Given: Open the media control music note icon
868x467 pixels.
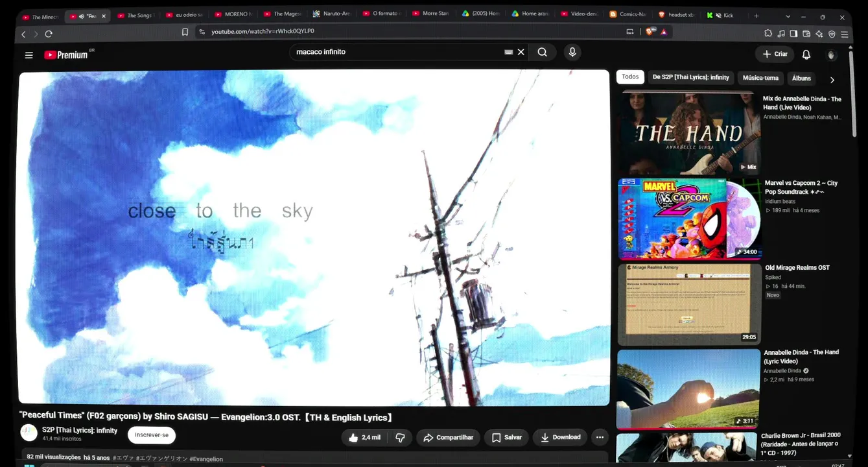Looking at the screenshot, I should point(781,34).
